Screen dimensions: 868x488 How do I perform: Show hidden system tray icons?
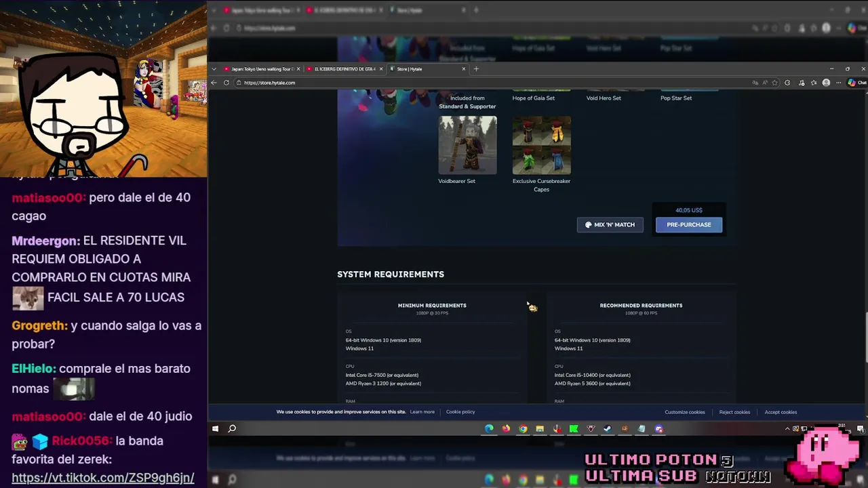click(x=787, y=428)
